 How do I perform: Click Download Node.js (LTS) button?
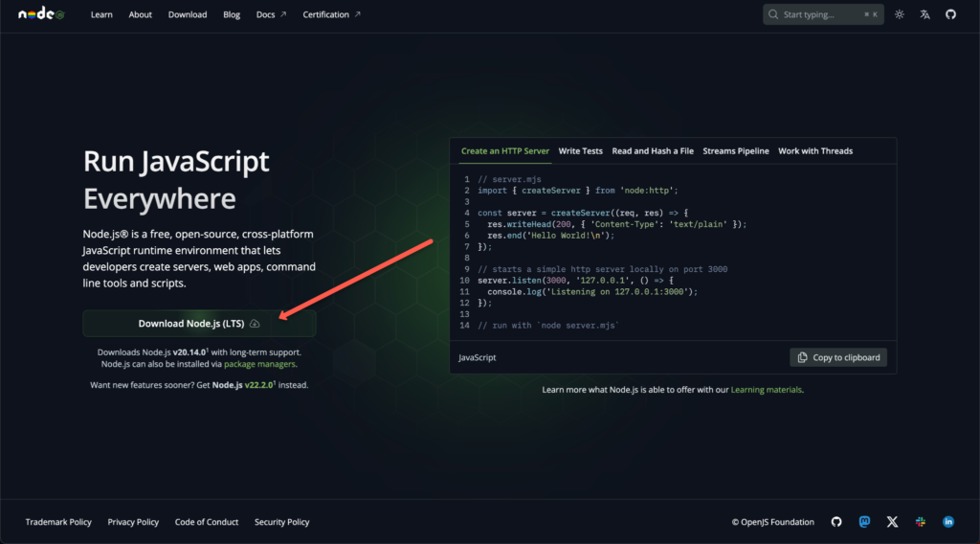coord(199,324)
